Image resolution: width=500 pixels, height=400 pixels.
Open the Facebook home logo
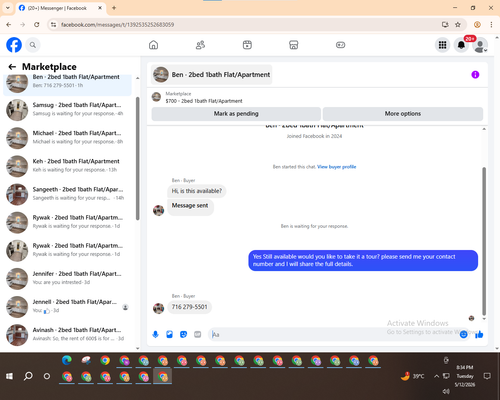(x=14, y=45)
